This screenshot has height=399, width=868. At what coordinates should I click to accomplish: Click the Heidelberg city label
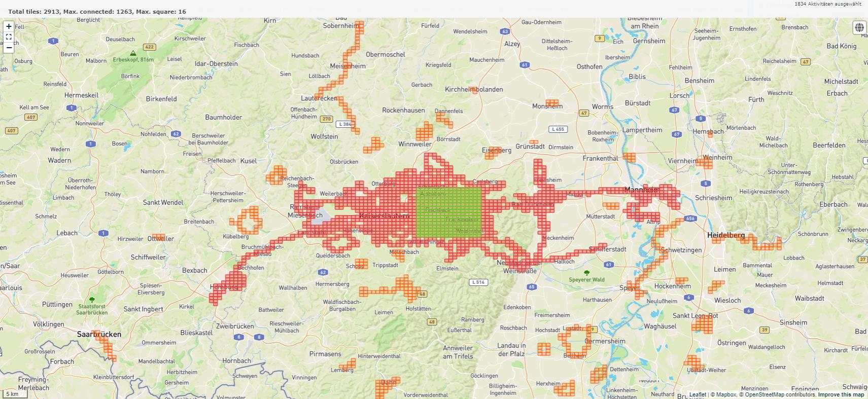tap(726, 235)
